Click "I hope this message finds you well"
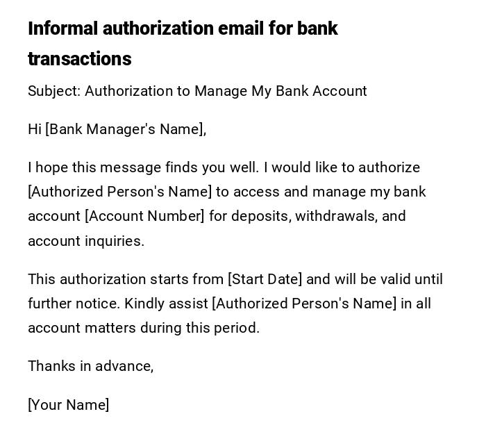 pos(143,167)
